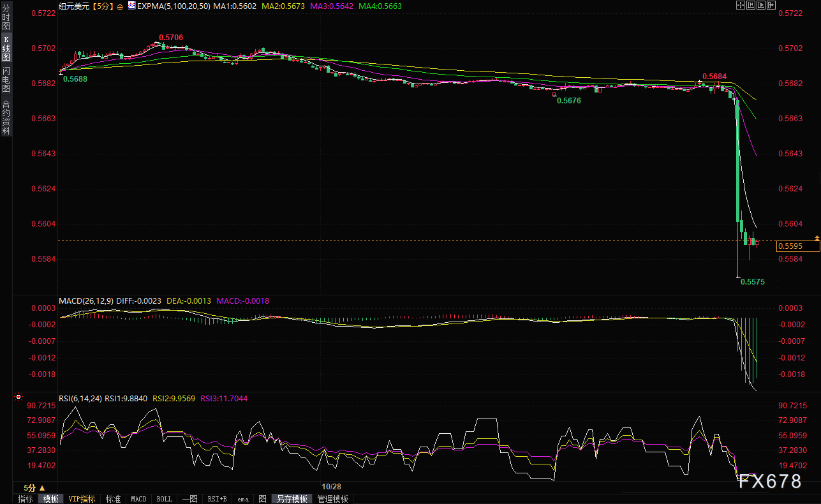Apply the 图 template

(262, 499)
